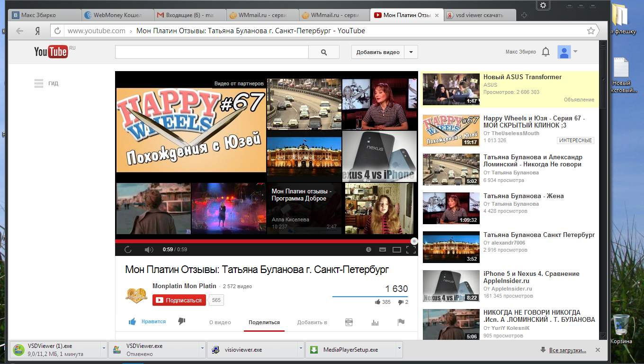Mute the video with the speaker icon
This screenshot has width=644, height=364.
149,250
